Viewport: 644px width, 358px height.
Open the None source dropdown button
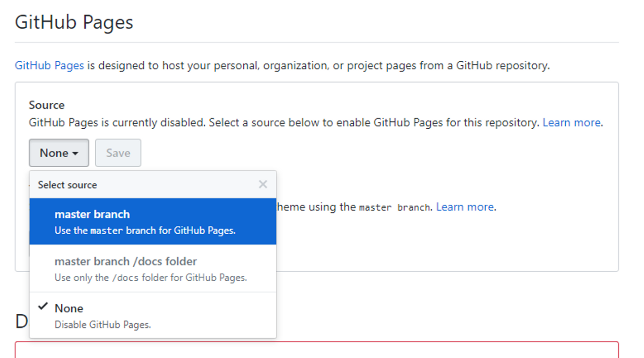[x=59, y=153]
